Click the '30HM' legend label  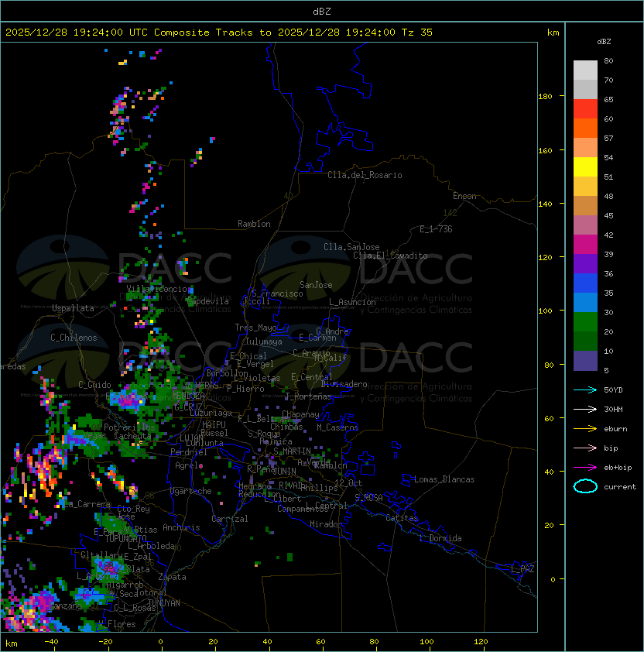coord(613,410)
